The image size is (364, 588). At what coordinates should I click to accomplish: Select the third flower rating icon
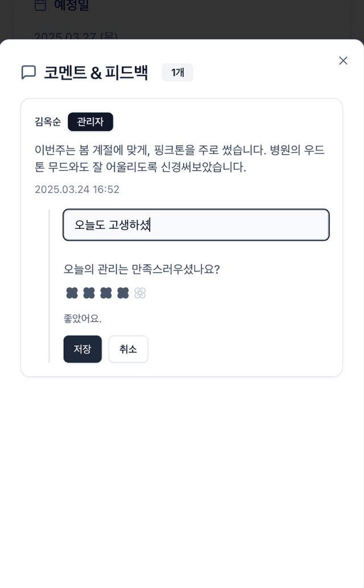tap(106, 293)
